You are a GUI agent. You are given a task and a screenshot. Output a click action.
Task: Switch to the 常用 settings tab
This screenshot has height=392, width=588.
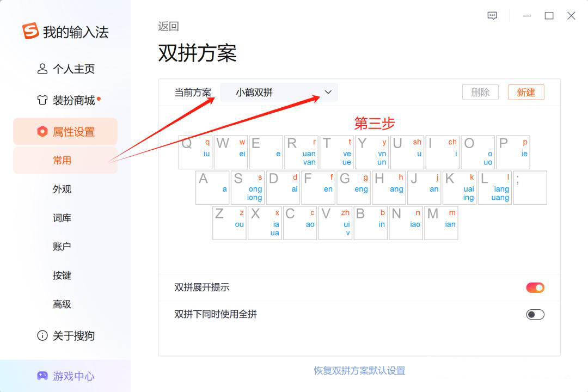point(65,161)
